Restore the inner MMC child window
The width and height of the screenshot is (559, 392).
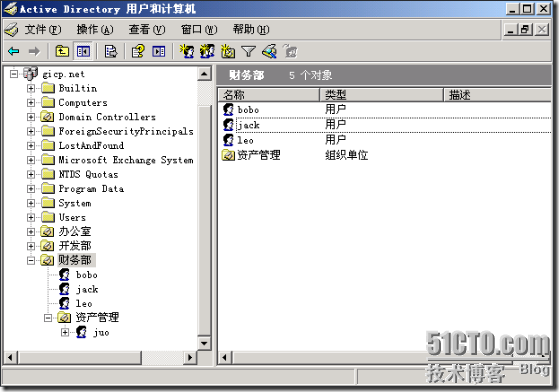click(525, 29)
